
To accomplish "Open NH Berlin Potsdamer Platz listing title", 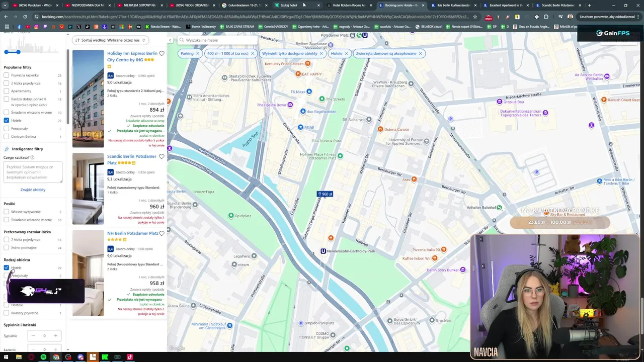I will click(132, 233).
